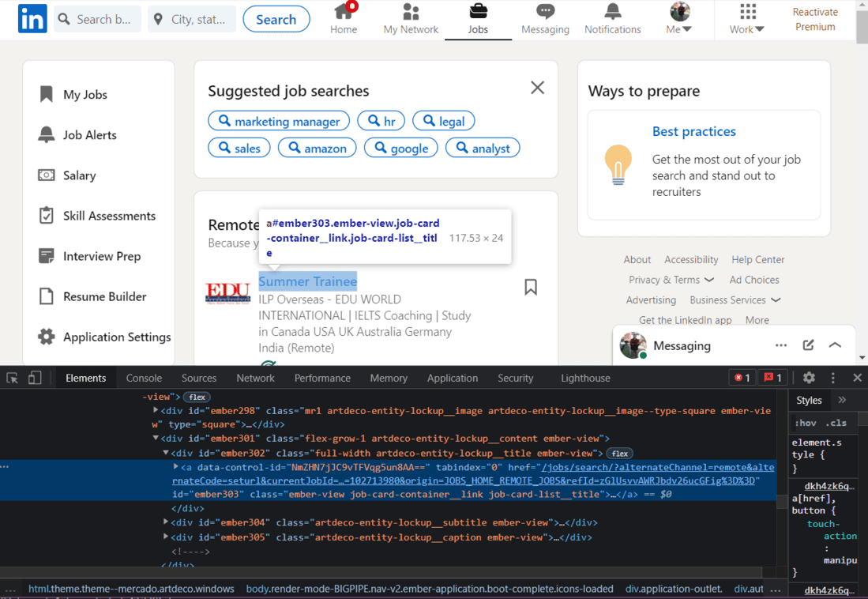Click the marketing manager suggested search

[279, 121]
